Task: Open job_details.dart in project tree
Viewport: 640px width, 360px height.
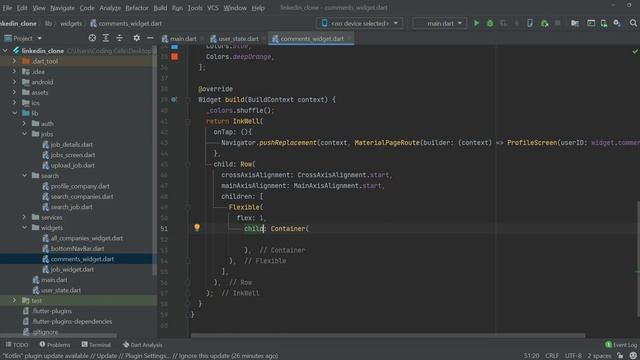Action: click(x=71, y=144)
